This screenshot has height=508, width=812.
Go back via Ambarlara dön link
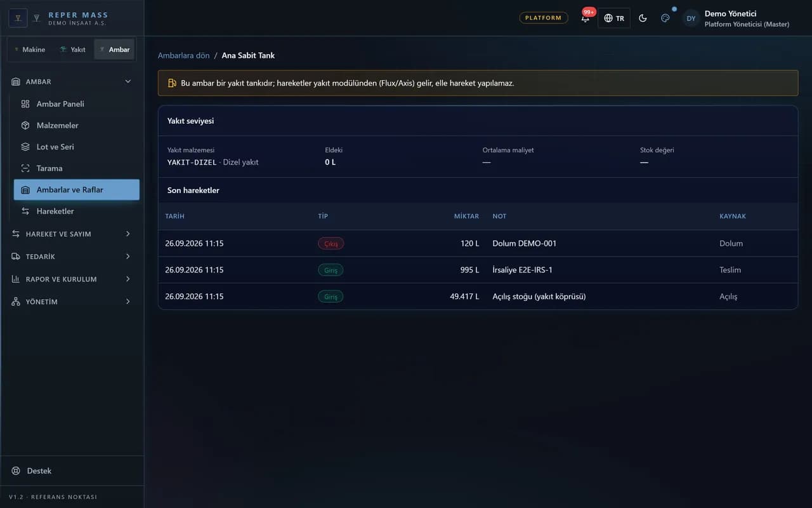coord(184,56)
